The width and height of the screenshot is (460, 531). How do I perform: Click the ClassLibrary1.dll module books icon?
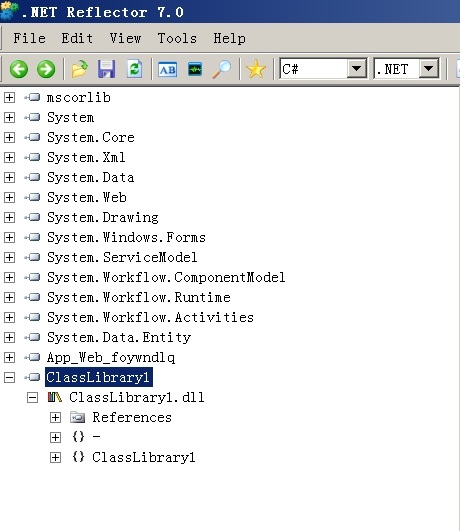[x=55, y=397]
